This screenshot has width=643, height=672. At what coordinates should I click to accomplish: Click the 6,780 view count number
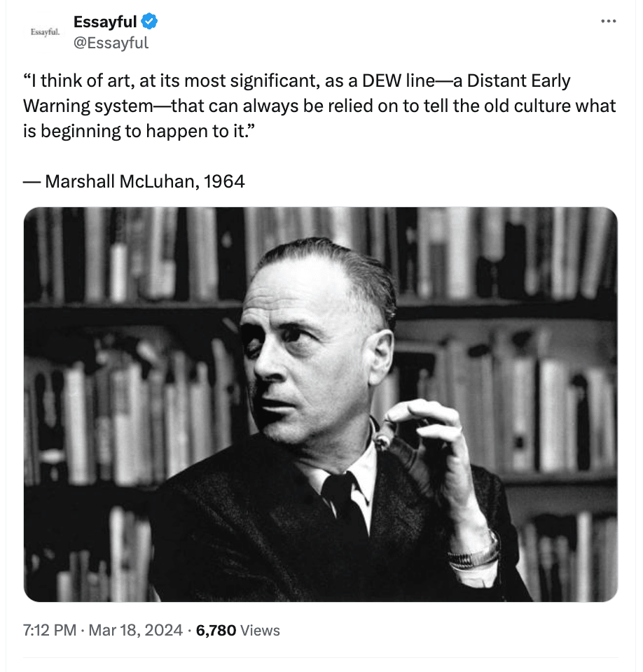pos(216,630)
